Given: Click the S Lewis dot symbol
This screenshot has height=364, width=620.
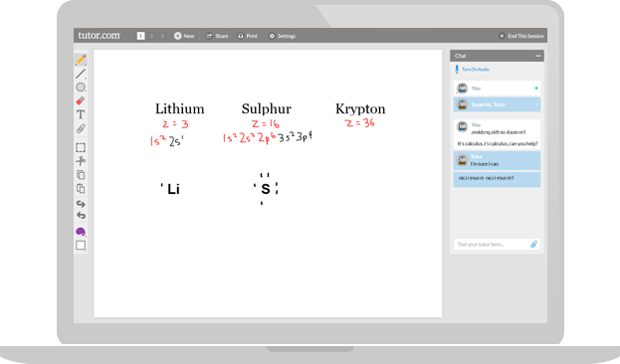Looking at the screenshot, I should pyautogui.click(x=266, y=189).
